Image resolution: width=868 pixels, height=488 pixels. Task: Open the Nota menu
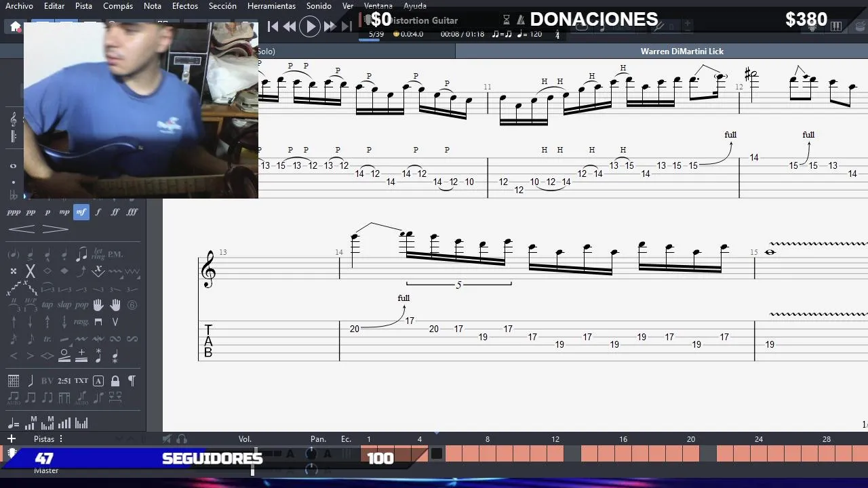point(153,6)
